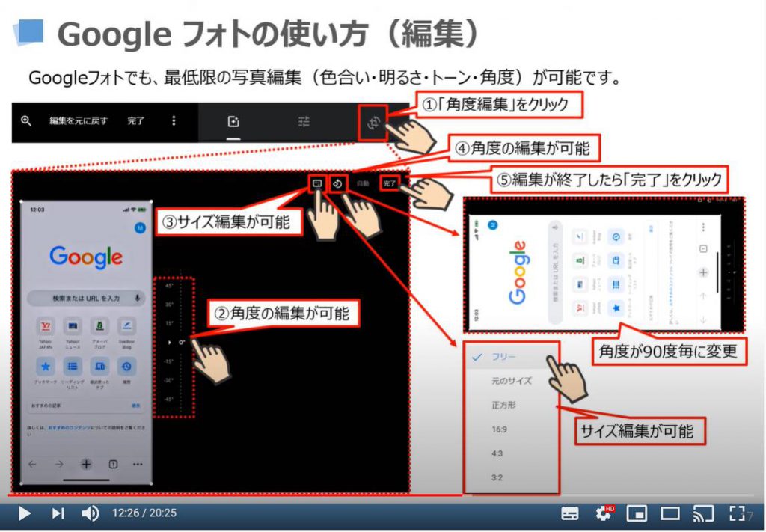Click 完了 next to 編集を元に戻す

point(136,121)
